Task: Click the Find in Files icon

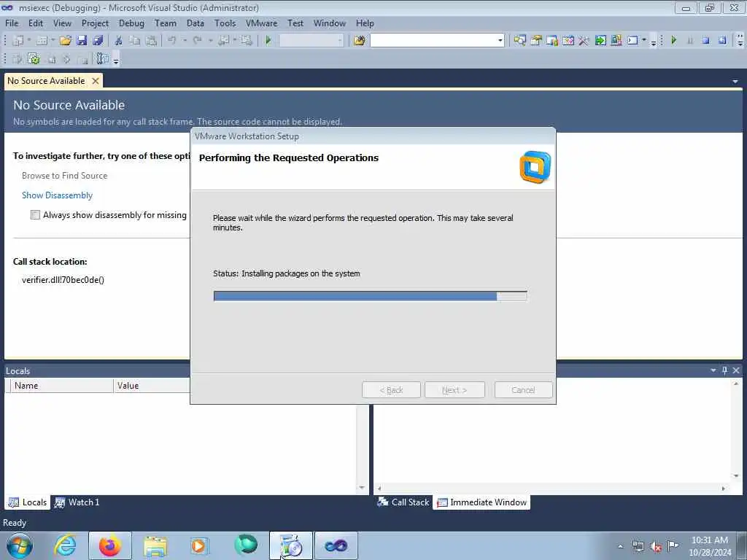Action: [x=359, y=41]
